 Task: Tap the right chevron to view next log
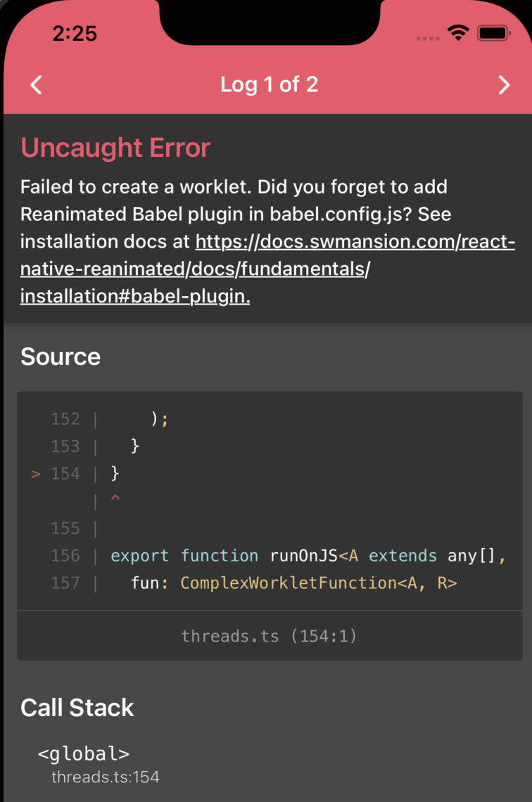coord(504,84)
